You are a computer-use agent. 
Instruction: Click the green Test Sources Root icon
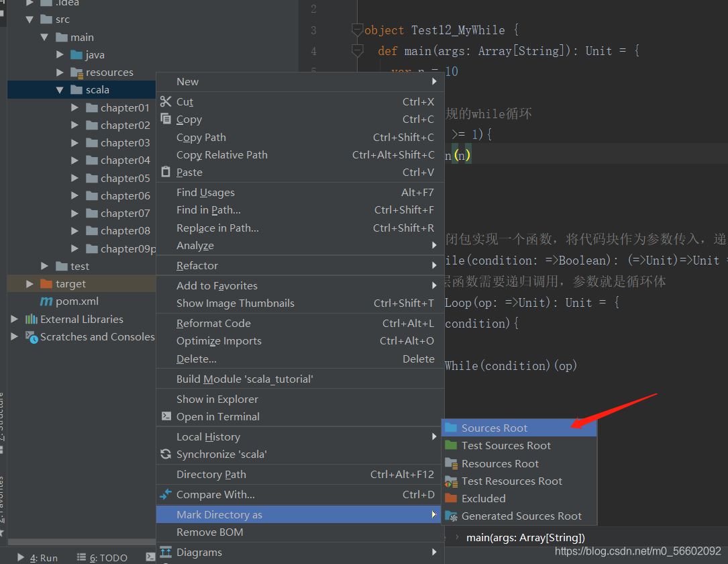451,445
